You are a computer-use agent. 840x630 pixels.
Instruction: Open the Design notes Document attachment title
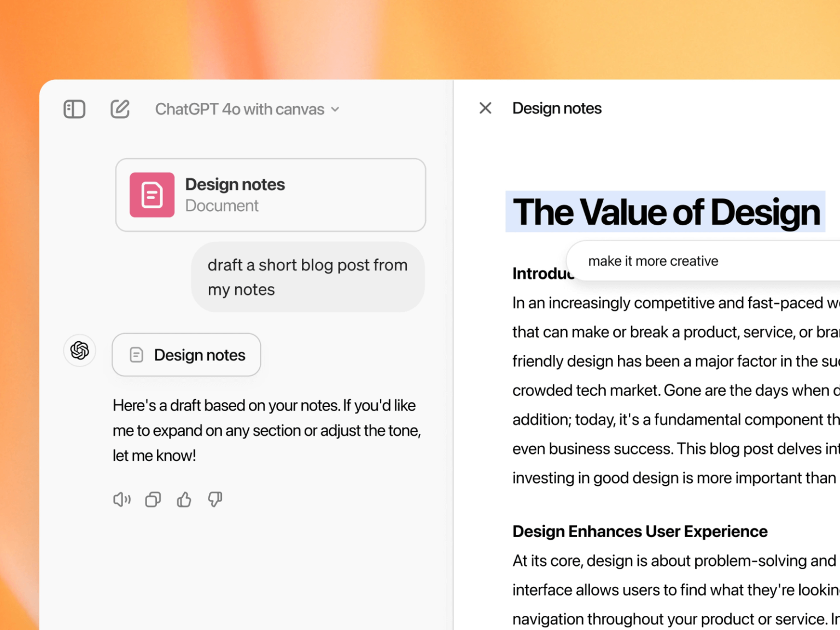[235, 185]
